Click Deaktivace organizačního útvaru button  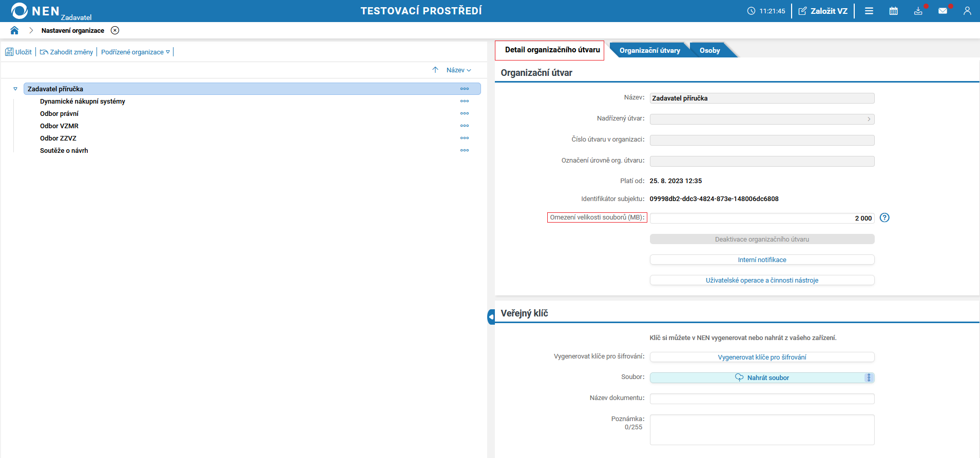click(x=762, y=239)
